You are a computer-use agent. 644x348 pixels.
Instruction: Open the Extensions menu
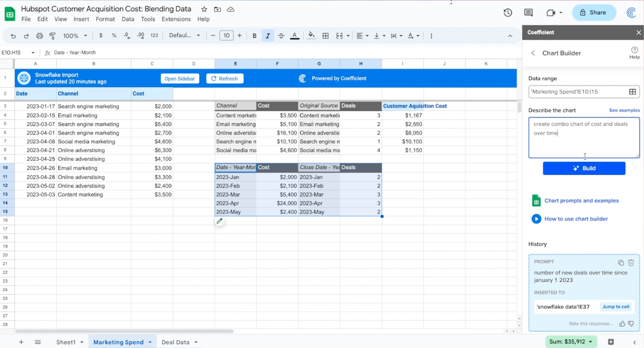[x=176, y=19]
